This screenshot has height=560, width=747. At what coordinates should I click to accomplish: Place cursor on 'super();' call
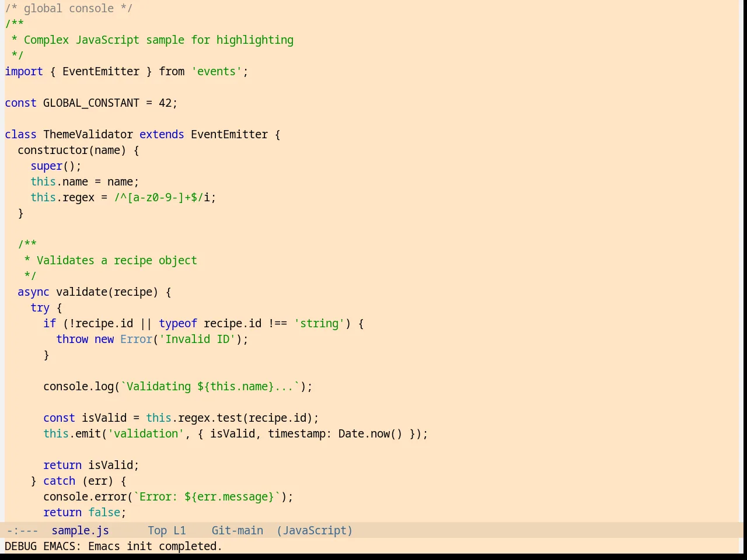click(x=56, y=166)
